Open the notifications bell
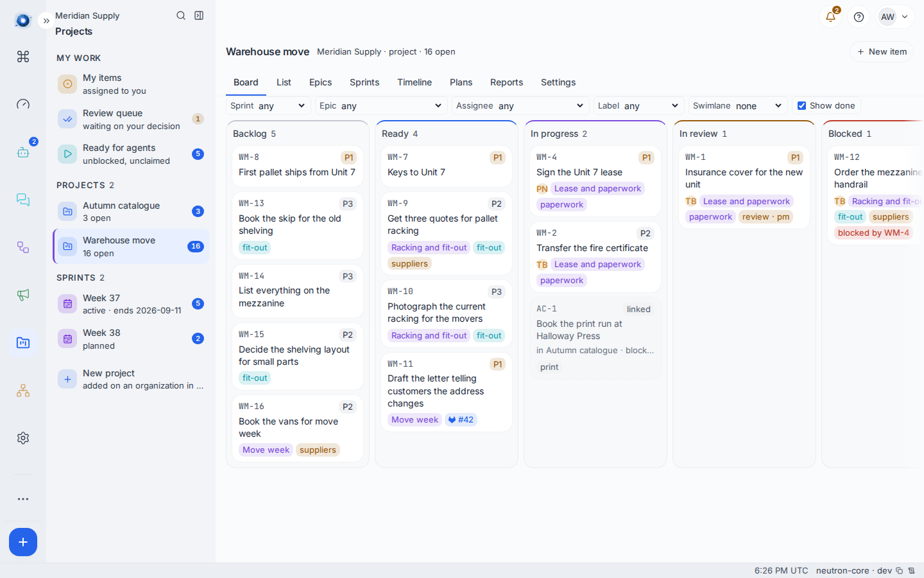 (830, 17)
